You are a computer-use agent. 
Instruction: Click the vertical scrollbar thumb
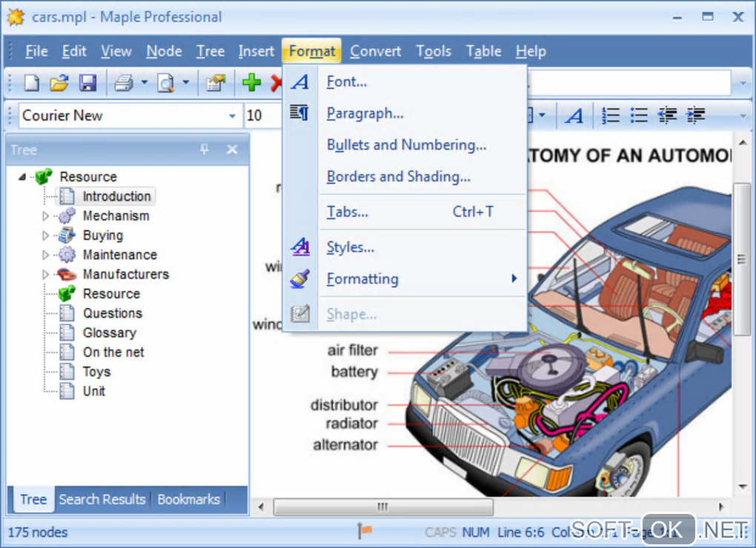pyautogui.click(x=742, y=259)
